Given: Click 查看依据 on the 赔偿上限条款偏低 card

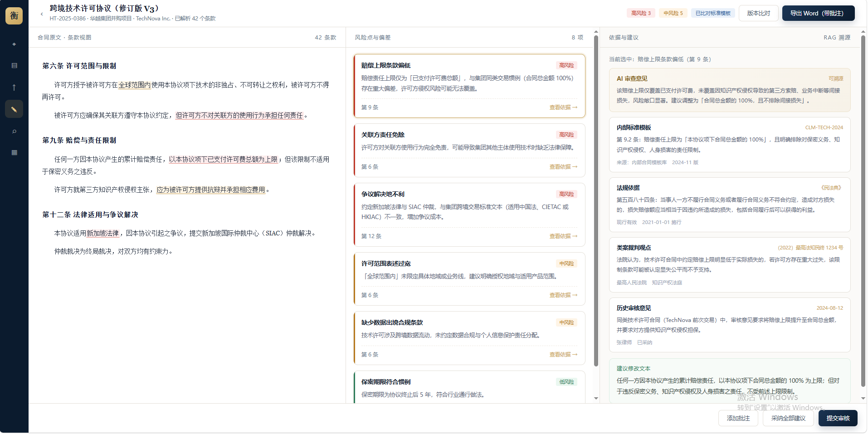Looking at the screenshot, I should pyautogui.click(x=563, y=107).
